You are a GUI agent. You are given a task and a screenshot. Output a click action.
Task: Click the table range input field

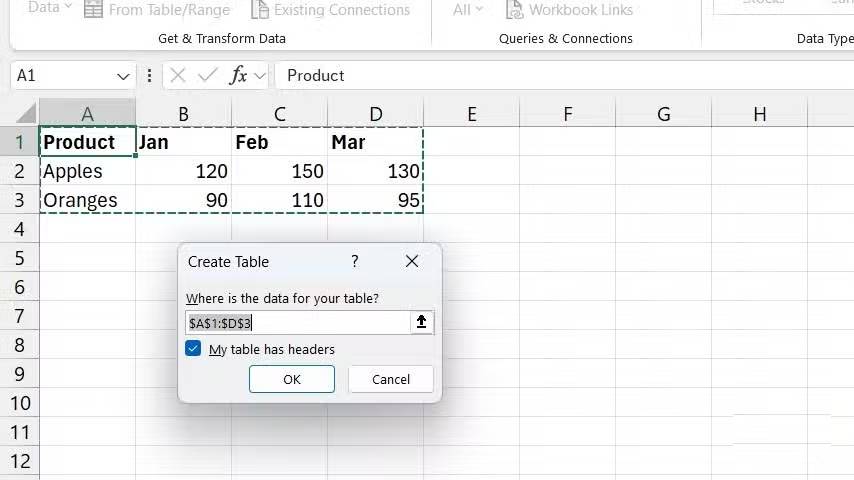click(x=297, y=322)
